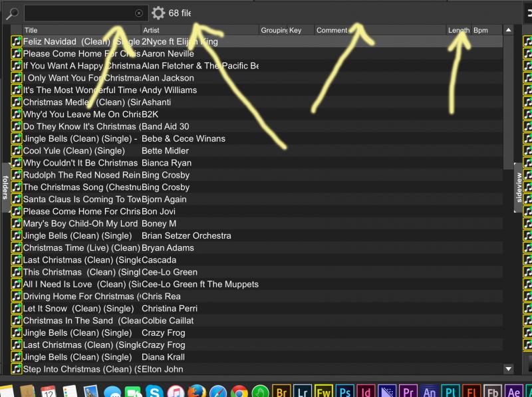Image resolution: width=532 pixels, height=397 pixels.
Task: Open browser options via the gear icon
Action: (158, 13)
